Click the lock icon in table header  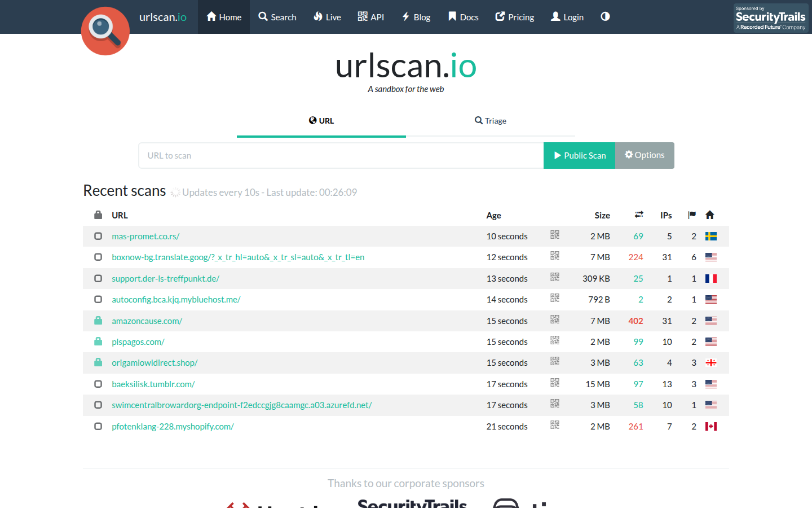pyautogui.click(x=98, y=215)
